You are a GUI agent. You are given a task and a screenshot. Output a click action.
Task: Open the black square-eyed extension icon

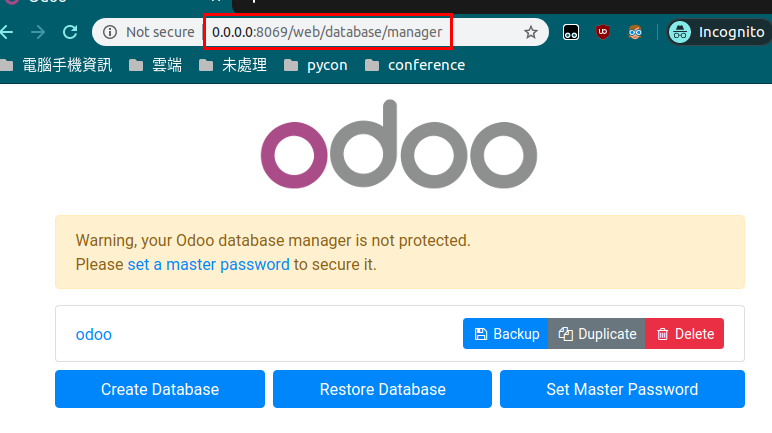[x=571, y=33]
